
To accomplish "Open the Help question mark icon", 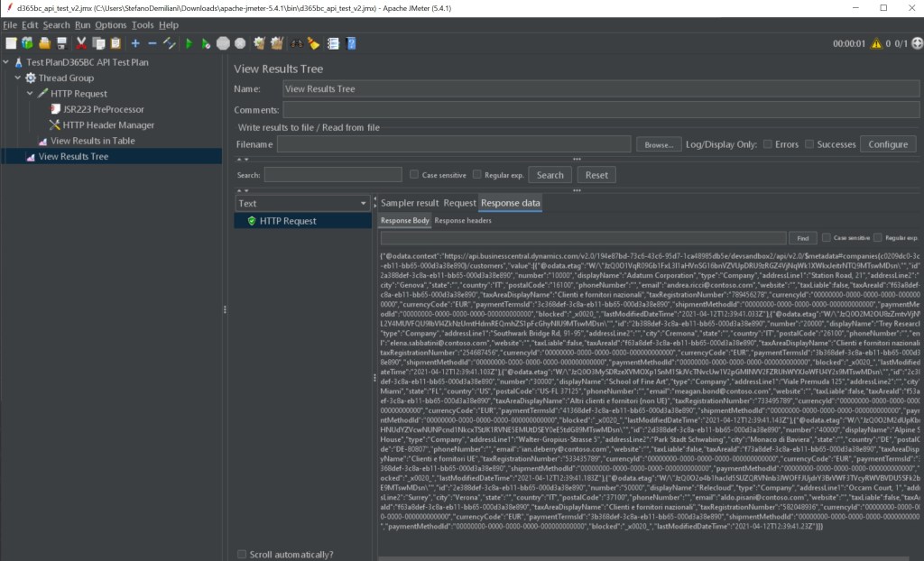I will tap(351, 42).
